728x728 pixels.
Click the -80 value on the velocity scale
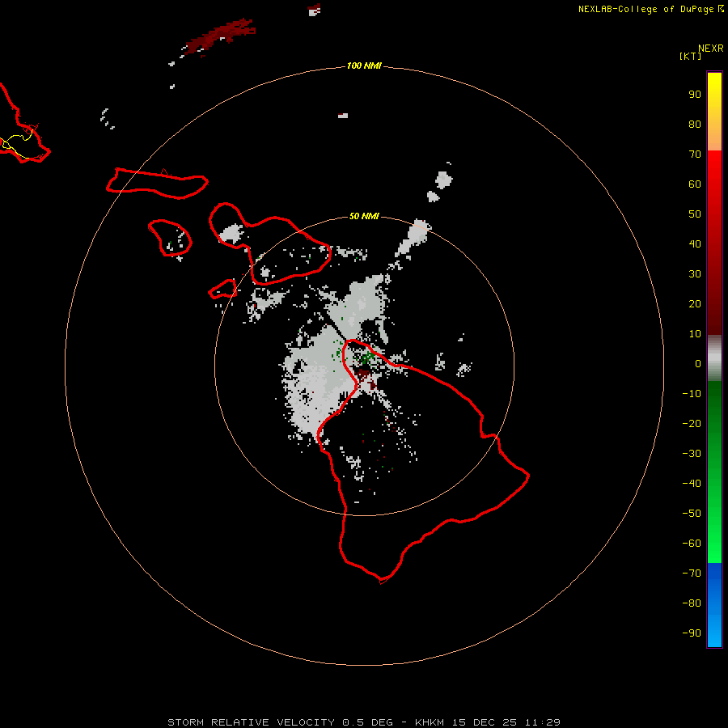point(692,603)
